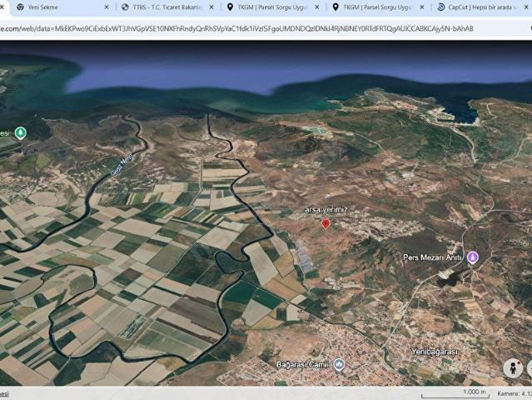Click the Pers Mezarı Anıtı text label
This screenshot has height=400, width=532.
pyautogui.click(x=432, y=257)
